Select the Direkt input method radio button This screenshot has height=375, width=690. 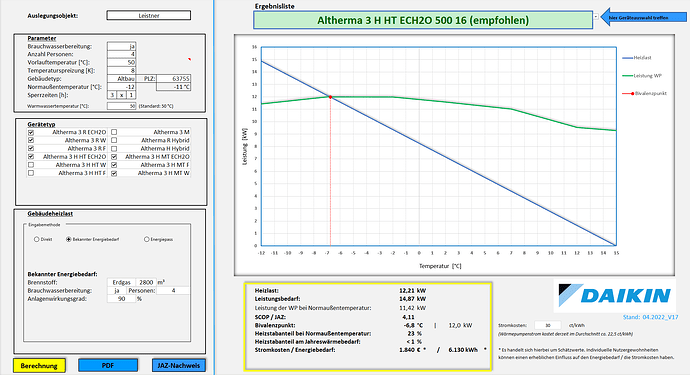point(37,239)
